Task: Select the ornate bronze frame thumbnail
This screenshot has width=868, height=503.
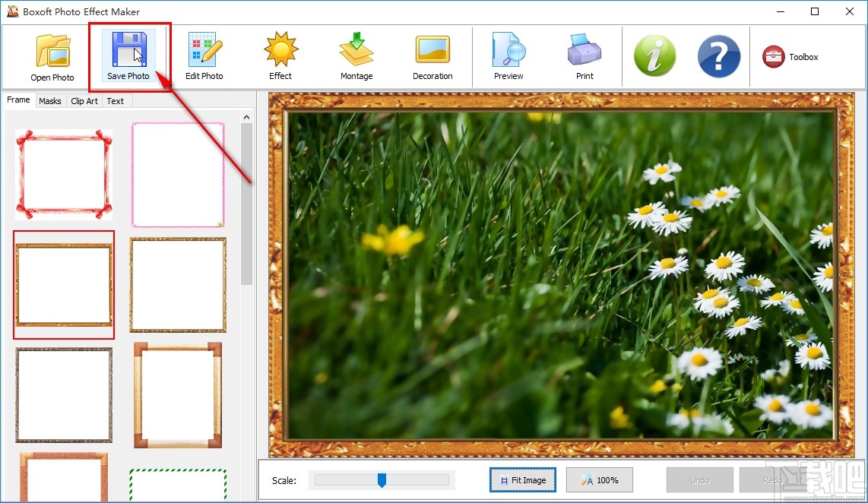Action: pyautogui.click(x=178, y=285)
